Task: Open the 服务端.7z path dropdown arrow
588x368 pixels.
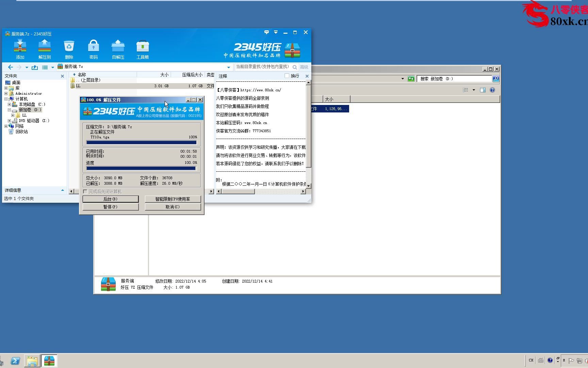Action: click(x=229, y=67)
